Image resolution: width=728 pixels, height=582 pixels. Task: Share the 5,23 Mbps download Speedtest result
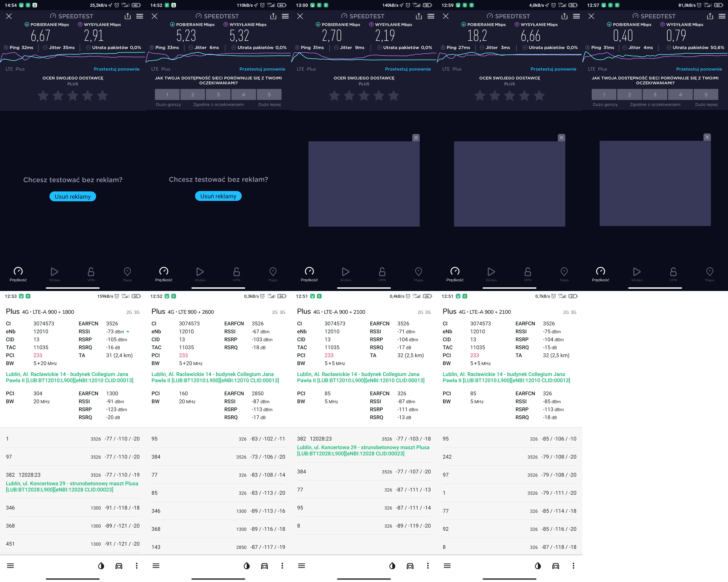(273, 16)
